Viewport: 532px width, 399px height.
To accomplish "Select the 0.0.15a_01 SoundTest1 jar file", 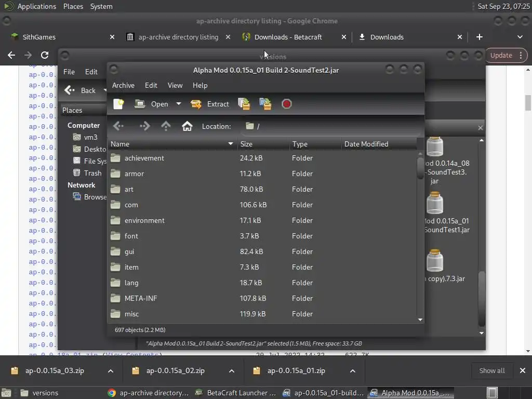I will point(446,212).
